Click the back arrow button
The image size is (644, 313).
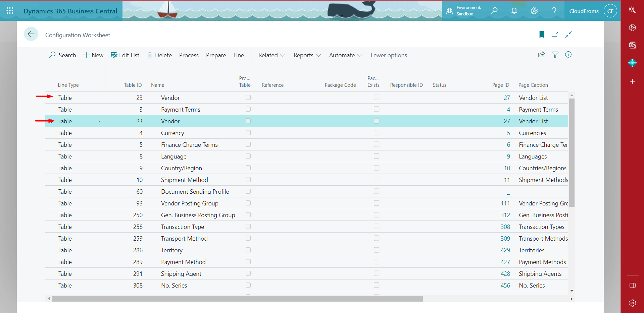(31, 34)
